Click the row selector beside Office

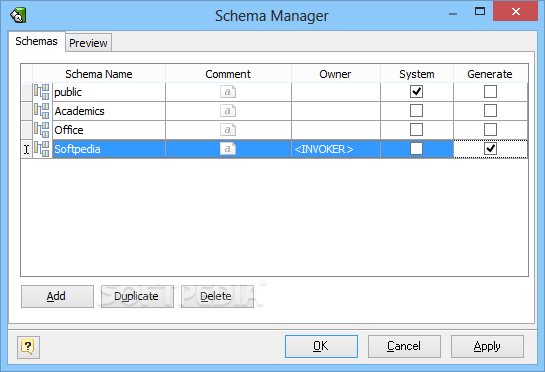[x=27, y=130]
